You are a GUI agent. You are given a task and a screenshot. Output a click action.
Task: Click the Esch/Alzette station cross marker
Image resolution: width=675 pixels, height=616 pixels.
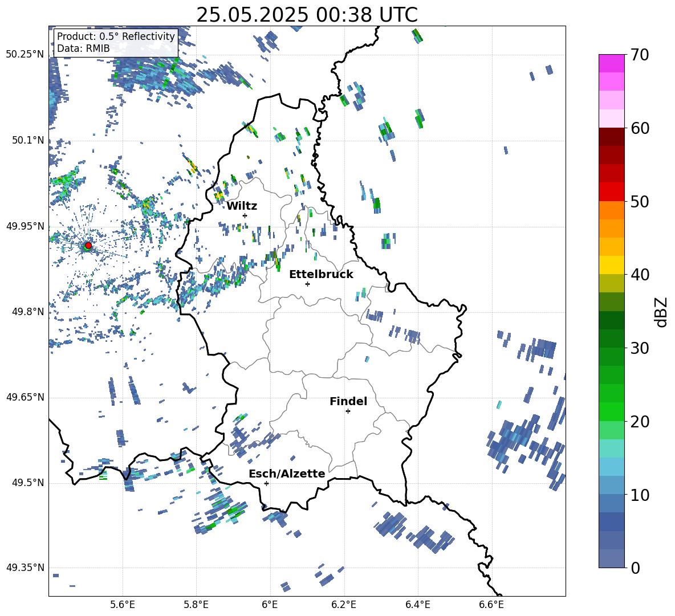[x=266, y=483]
